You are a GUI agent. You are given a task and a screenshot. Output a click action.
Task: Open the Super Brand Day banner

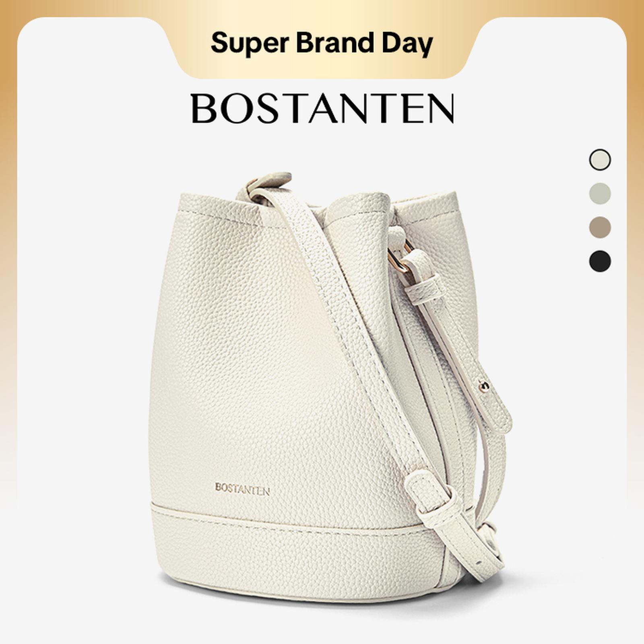pyautogui.click(x=322, y=43)
